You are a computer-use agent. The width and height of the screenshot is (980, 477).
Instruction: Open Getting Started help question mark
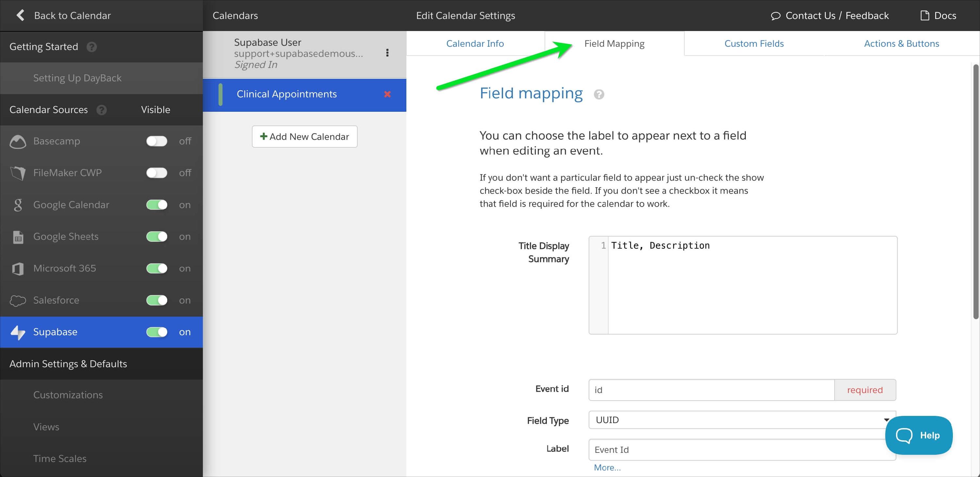pyautogui.click(x=92, y=47)
